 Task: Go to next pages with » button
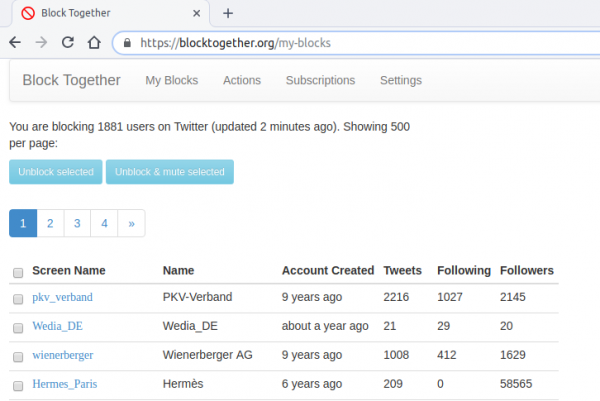[131, 224]
